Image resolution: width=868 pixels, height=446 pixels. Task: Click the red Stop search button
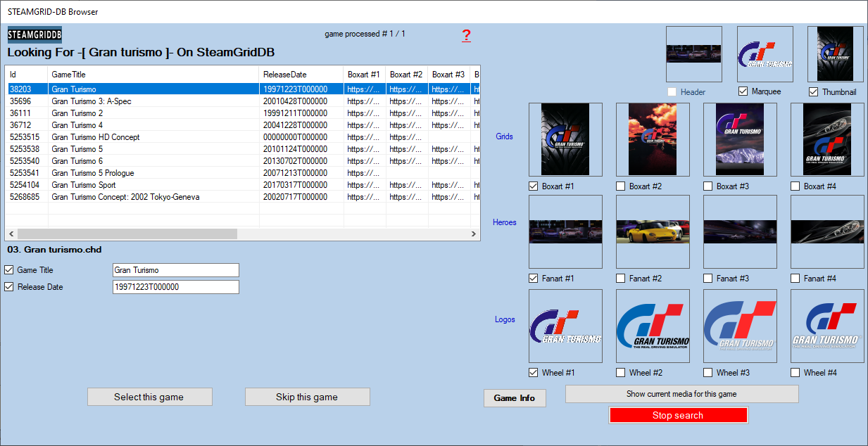click(677, 416)
